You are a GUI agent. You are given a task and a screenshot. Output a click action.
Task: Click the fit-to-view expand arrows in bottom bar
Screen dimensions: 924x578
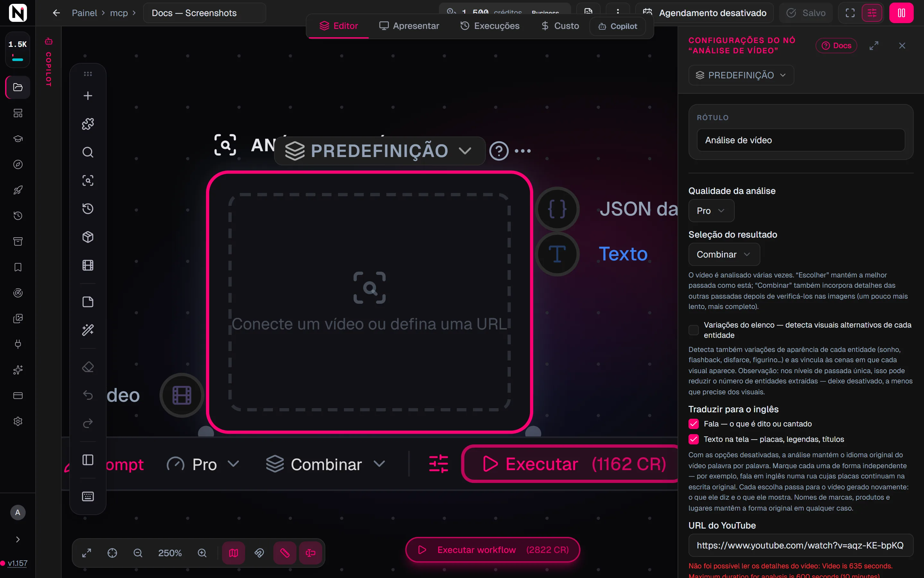87,553
